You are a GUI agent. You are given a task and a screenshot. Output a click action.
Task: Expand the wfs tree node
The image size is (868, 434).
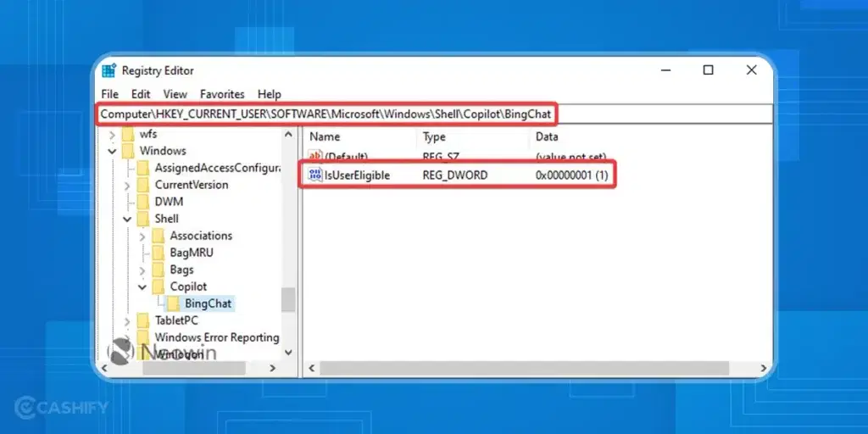[113, 135]
